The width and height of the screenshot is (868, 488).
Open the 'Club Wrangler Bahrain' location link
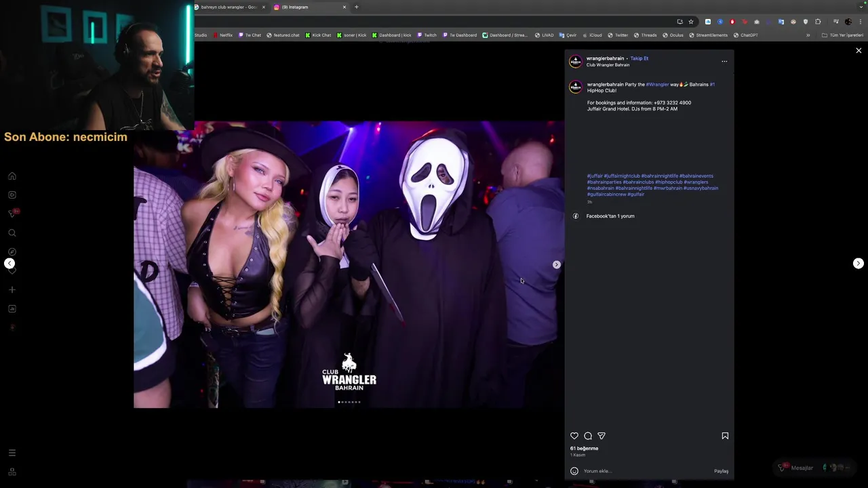point(608,65)
